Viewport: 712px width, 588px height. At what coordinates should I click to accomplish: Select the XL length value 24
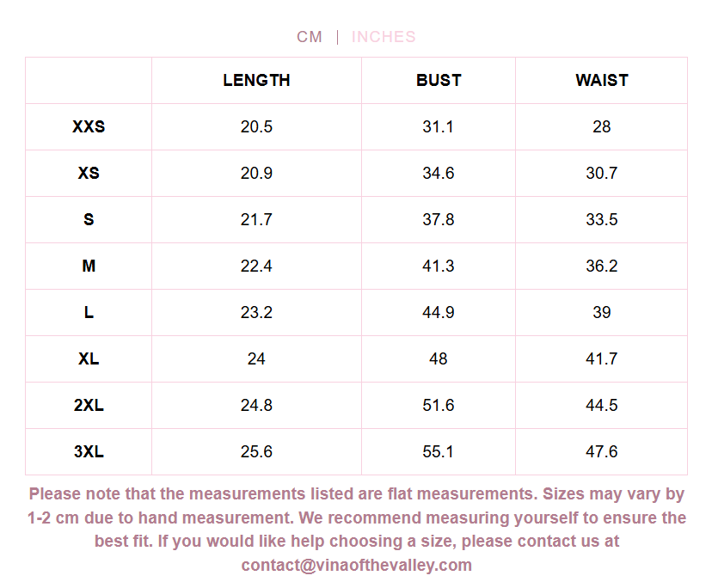pos(256,358)
